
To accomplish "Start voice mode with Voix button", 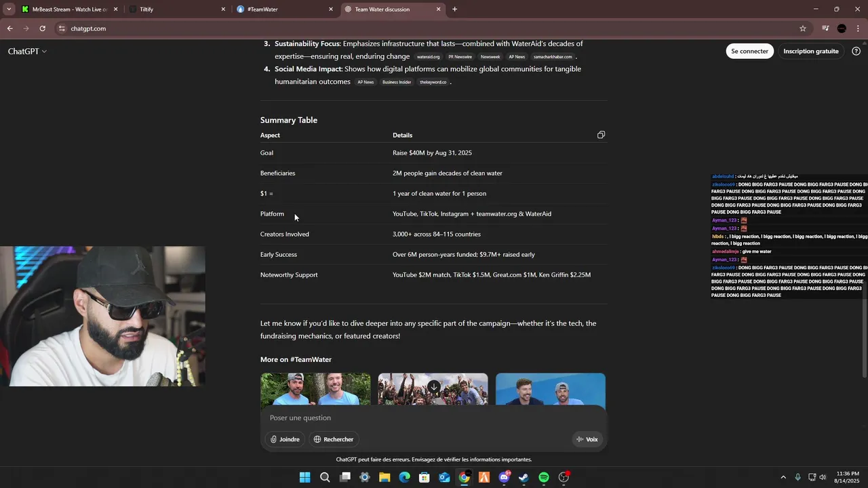I will (x=587, y=439).
